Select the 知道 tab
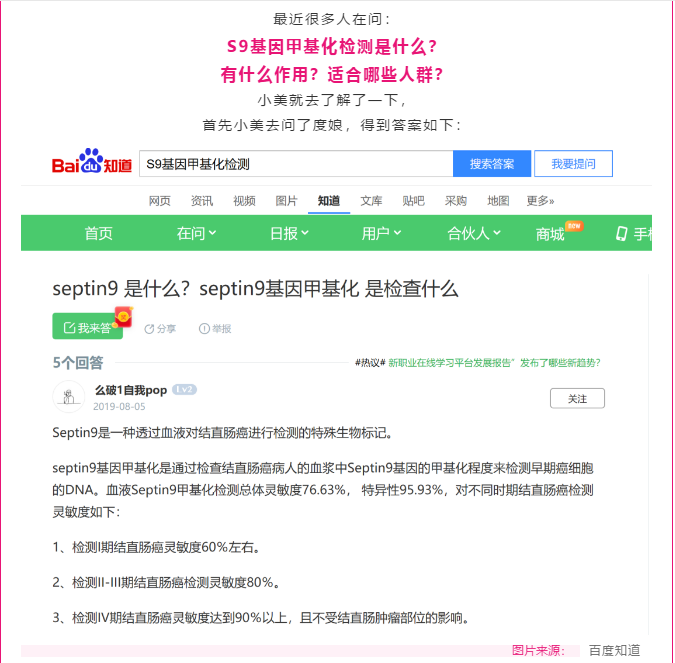The image size is (675, 663). [x=329, y=201]
